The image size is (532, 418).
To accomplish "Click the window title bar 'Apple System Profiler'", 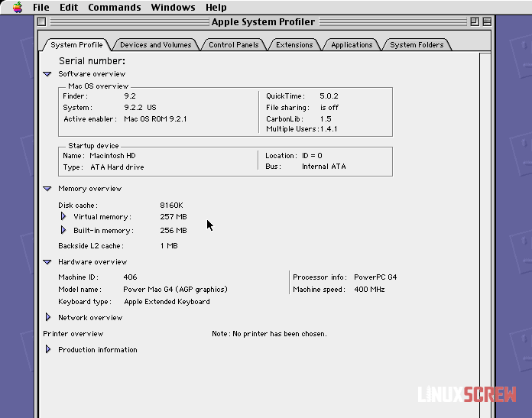I will 263,21.
